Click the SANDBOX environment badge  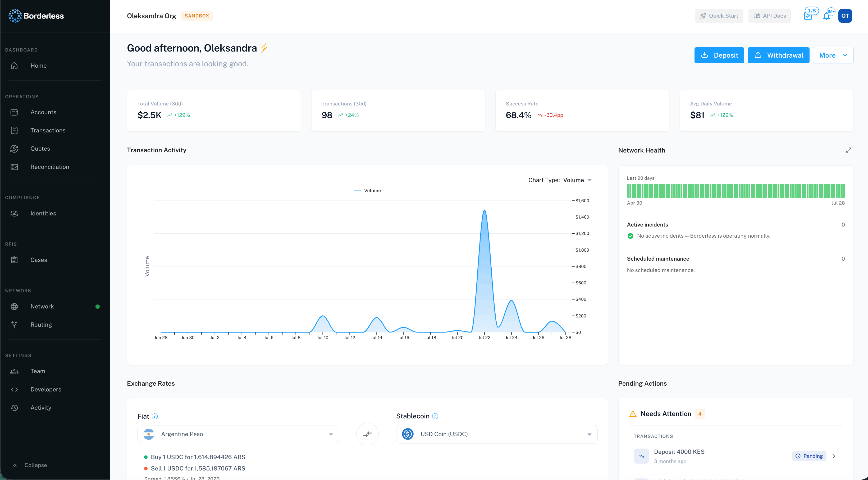point(197,16)
